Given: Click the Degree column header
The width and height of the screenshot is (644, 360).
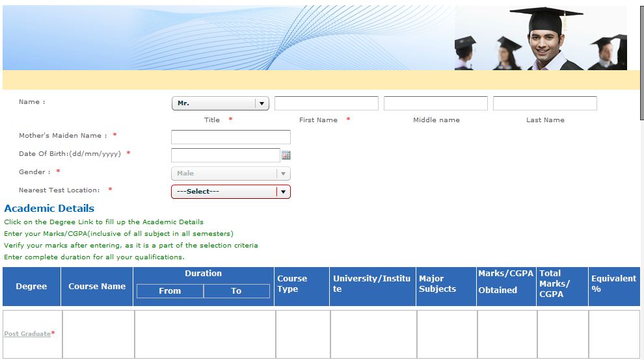Looking at the screenshot, I should (31, 287).
